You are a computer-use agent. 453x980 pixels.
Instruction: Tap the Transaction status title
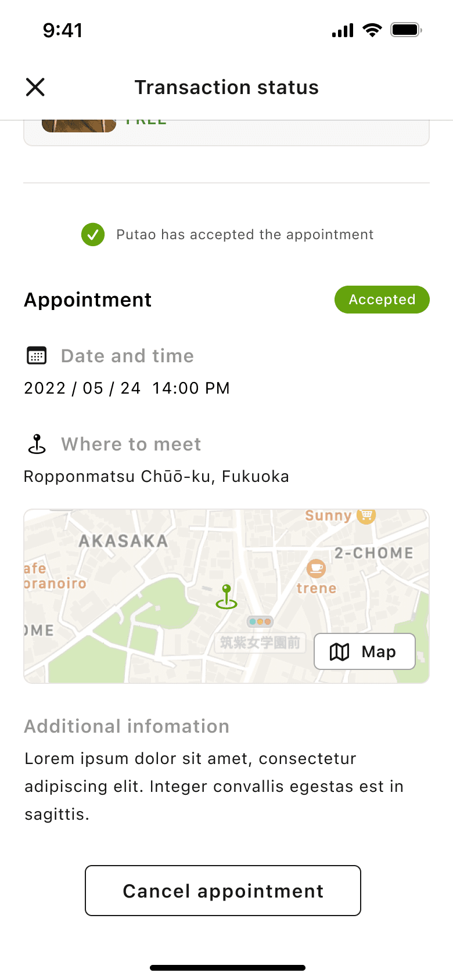tap(227, 87)
